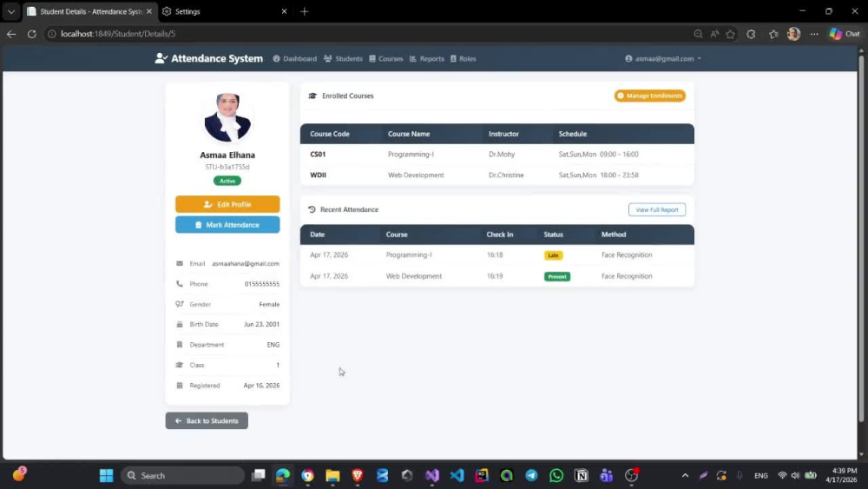Open Copilot Chat in the browser
868x489 pixels.
[x=845, y=34]
